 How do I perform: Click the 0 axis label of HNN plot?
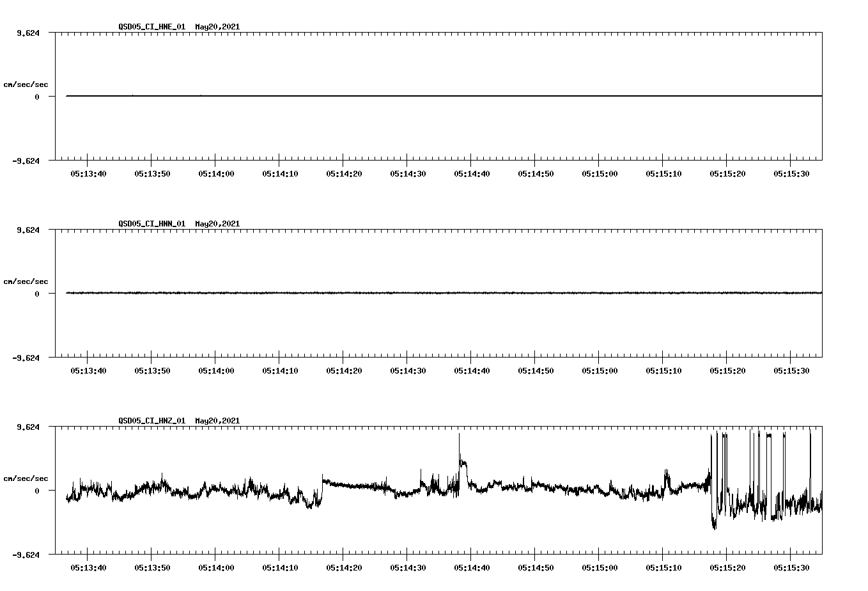point(37,294)
